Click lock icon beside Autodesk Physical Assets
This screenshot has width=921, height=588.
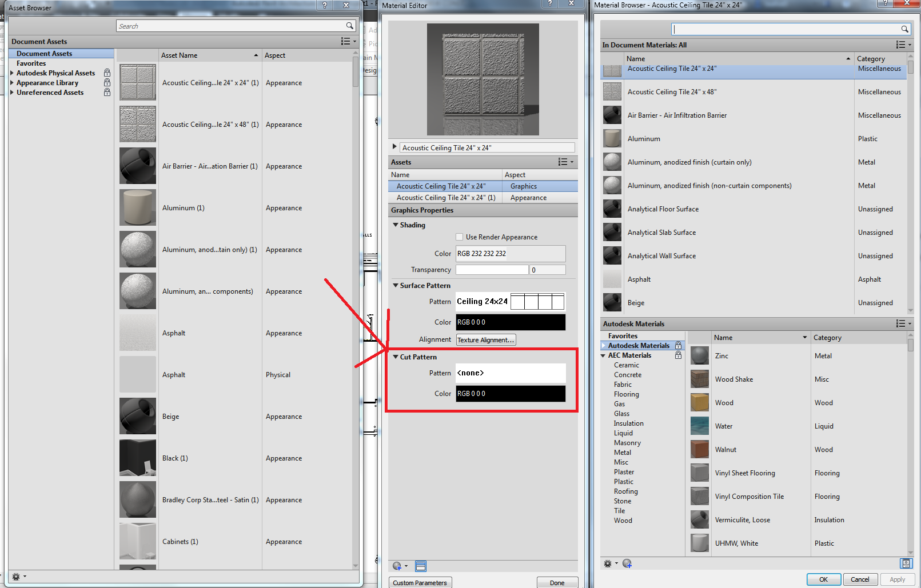tap(107, 73)
